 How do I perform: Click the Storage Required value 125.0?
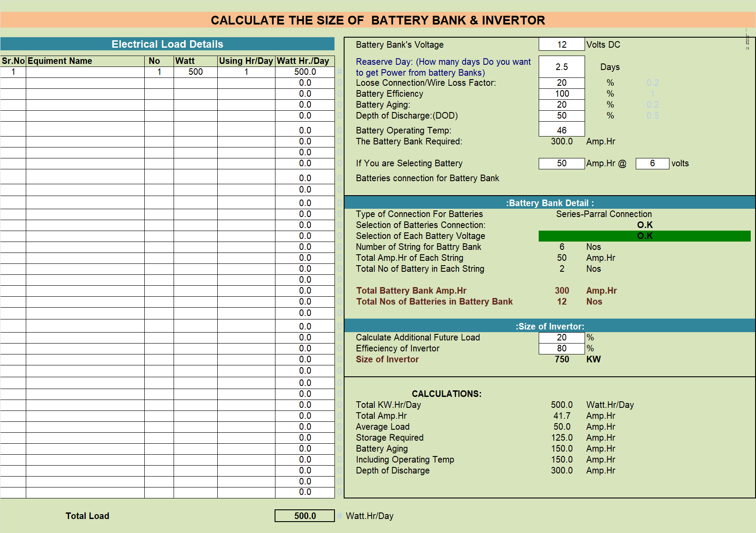[x=561, y=438]
